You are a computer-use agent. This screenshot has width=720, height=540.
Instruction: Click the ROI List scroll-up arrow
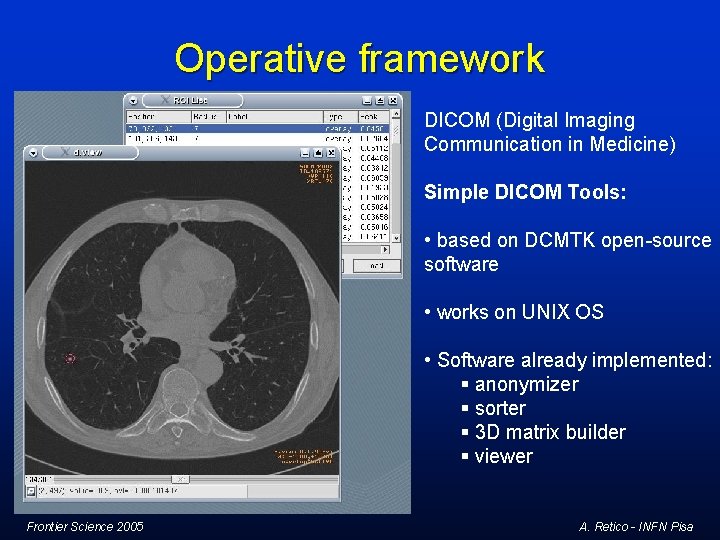pos(396,113)
